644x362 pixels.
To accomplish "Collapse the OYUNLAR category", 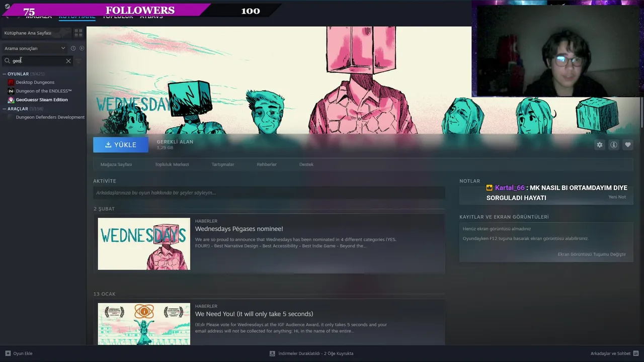I will pyautogui.click(x=5, y=74).
